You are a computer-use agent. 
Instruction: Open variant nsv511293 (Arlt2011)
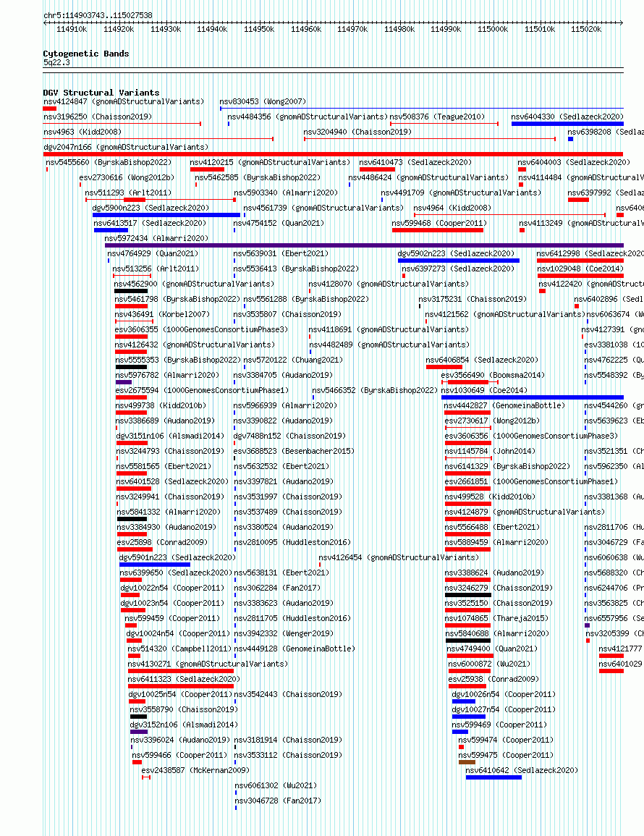[x=128, y=193]
